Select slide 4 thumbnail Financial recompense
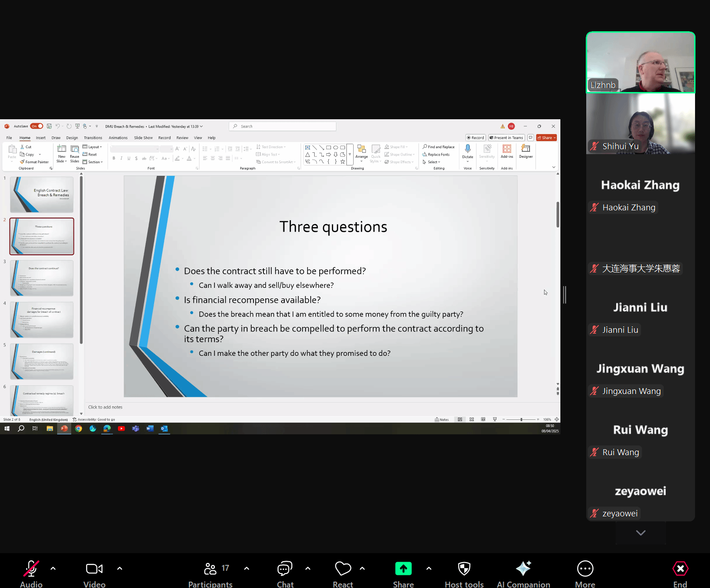Screen dimensions: 710x588 pyautogui.click(x=42, y=320)
